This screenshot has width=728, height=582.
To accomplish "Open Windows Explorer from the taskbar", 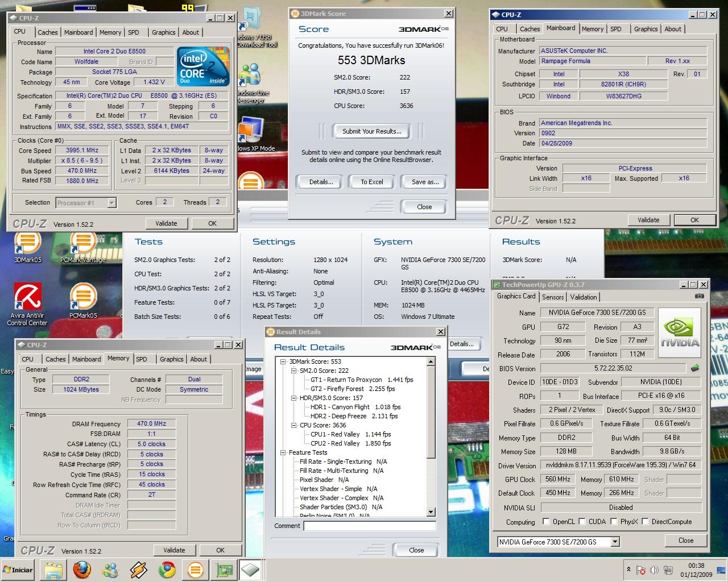I will pos(53,569).
